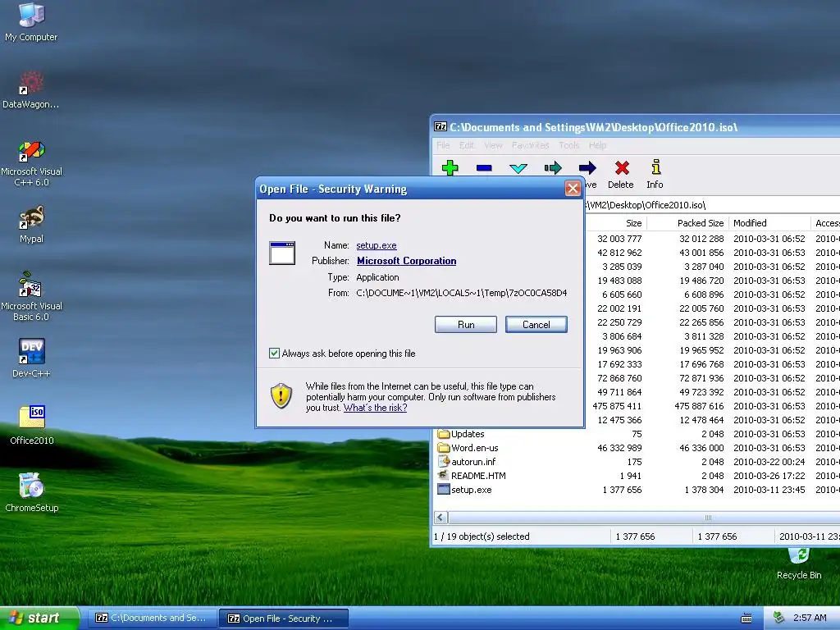Screen dimensions: 840x630
Task: Click the cyan Test checkmark icon in 7-Zip
Action: point(518,169)
